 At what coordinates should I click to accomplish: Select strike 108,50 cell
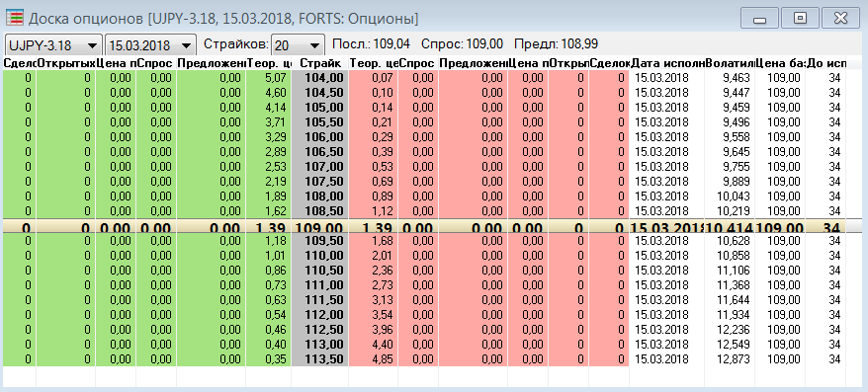319,210
